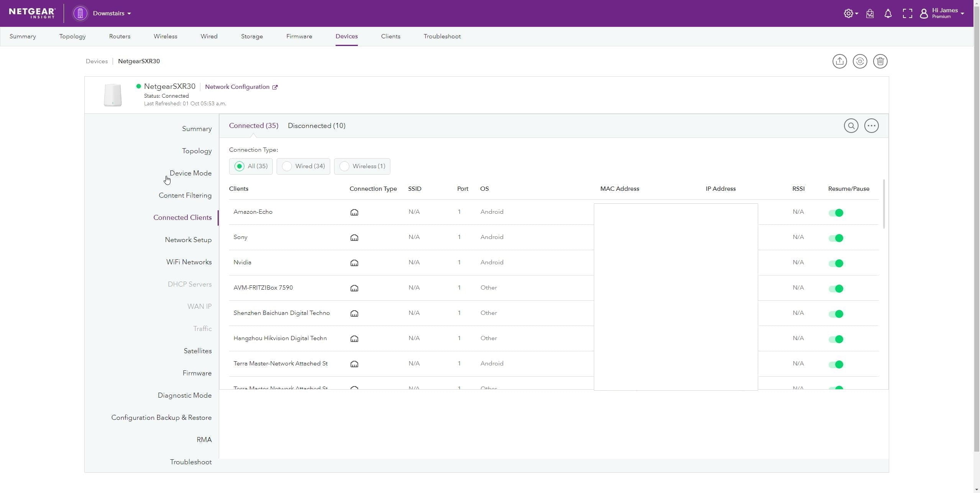980x493 pixels.
Task: Open the notifications bell icon
Action: click(x=888, y=14)
